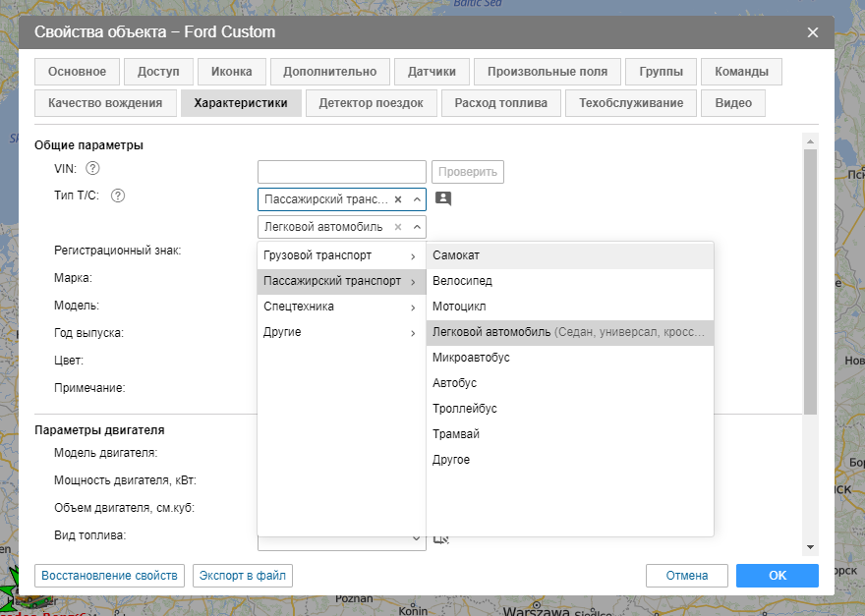Click into the VIN input field
Image resolution: width=865 pixels, height=616 pixels.
tap(341, 172)
